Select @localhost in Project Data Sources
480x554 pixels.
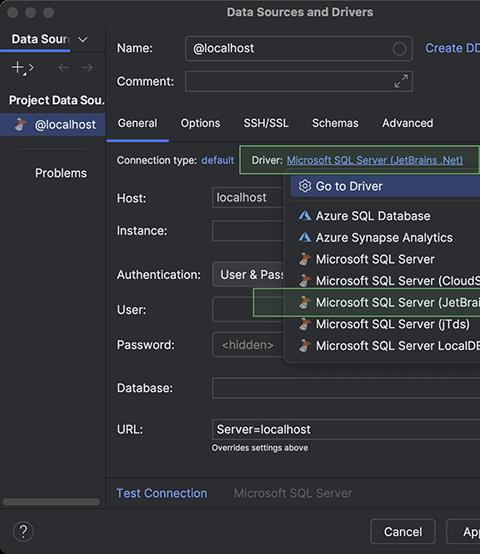53,124
